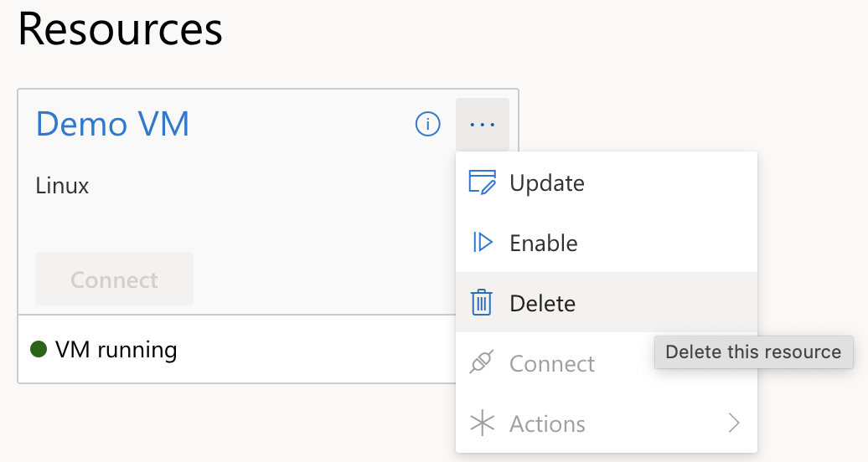The image size is (868, 462).
Task: Click the Update pencil icon in menu
Action: point(482,182)
